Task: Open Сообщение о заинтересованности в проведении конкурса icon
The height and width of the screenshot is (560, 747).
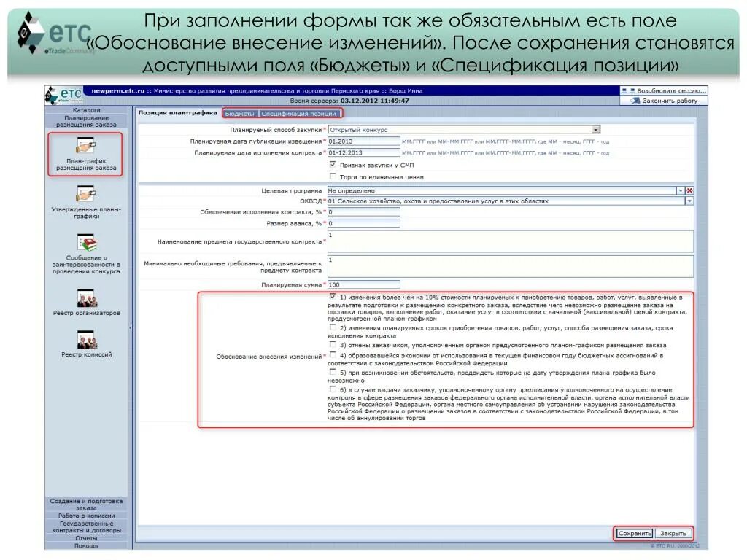Action: (x=86, y=242)
